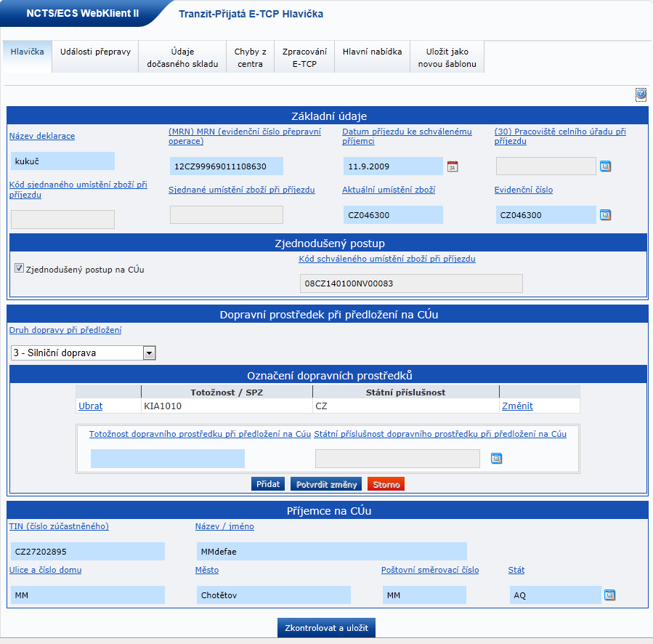Select Uložit jako novou šablonu tab
Screen dimensions: 653x644
click(447, 57)
